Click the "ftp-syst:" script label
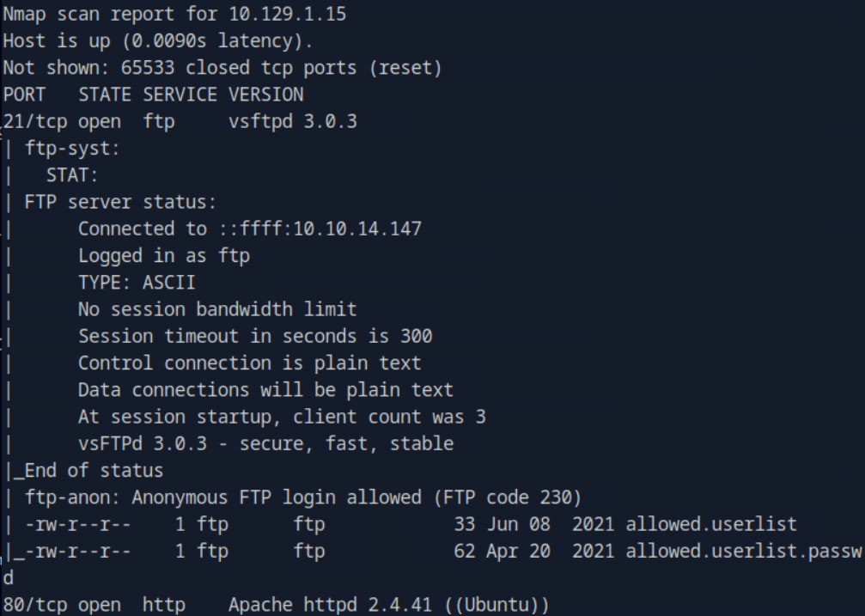865x616 pixels. (73, 148)
